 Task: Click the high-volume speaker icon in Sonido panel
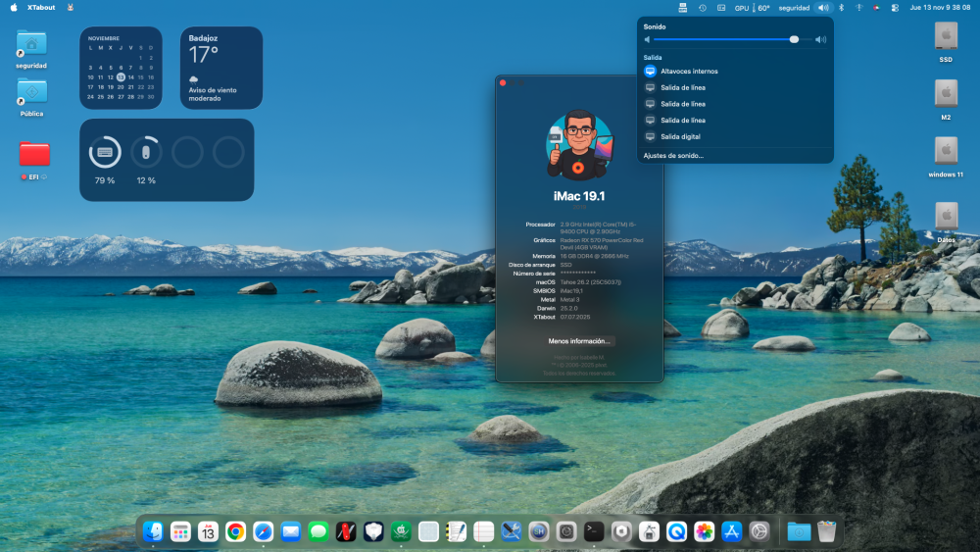pyautogui.click(x=820, y=39)
